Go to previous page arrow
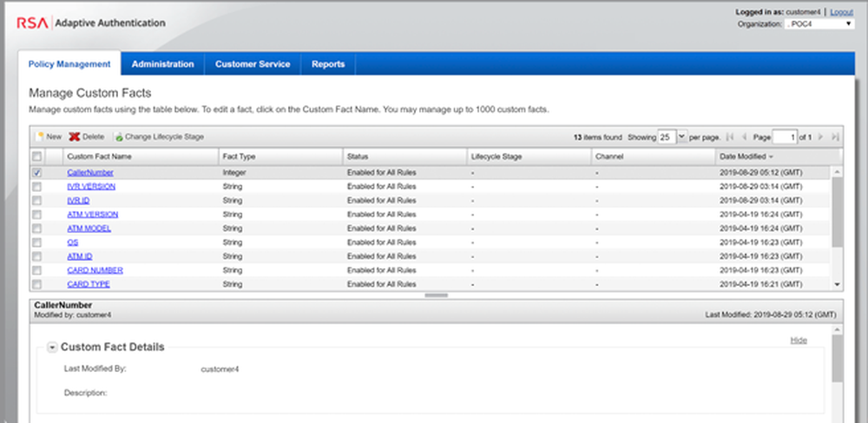This screenshot has width=868, height=423. 745,136
